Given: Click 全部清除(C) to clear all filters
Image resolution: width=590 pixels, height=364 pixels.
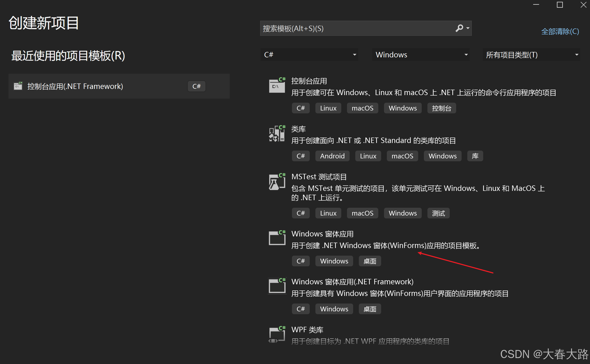Looking at the screenshot, I should 560,31.
